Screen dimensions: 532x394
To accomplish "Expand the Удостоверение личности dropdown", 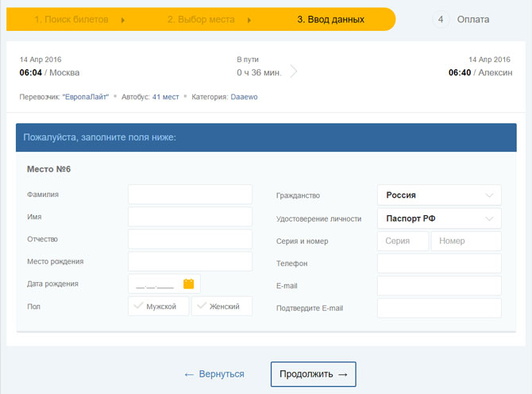I will (438, 218).
